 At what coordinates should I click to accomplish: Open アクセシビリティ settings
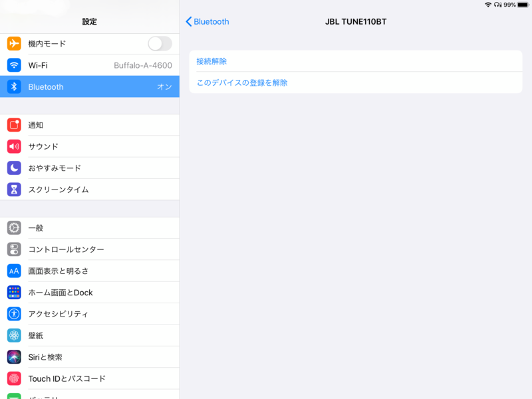pos(90,314)
